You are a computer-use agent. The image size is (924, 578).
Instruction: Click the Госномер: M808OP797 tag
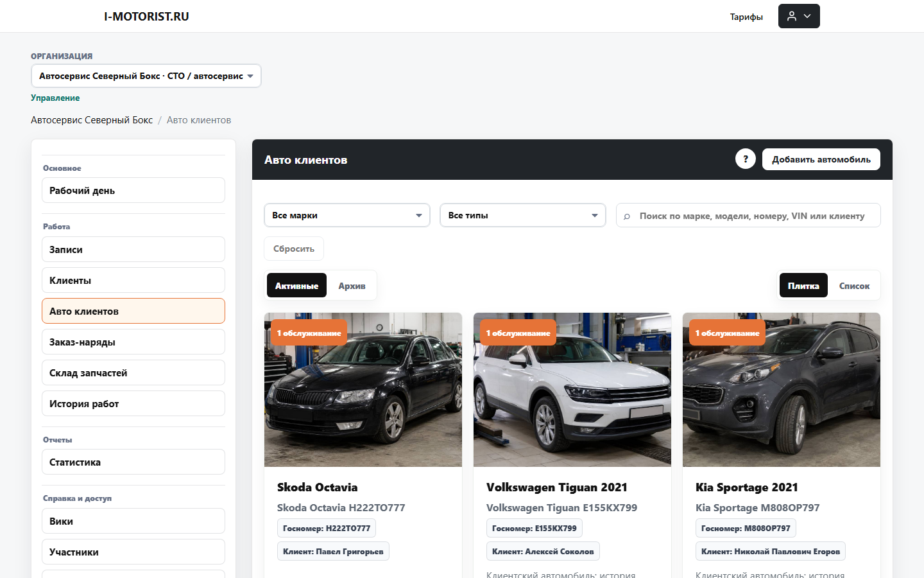pyautogui.click(x=746, y=529)
